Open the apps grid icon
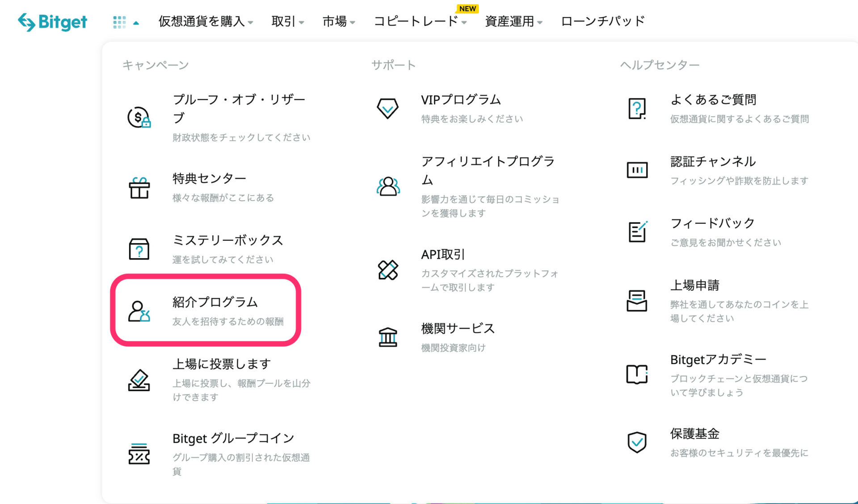Screen dimensions: 858x504 click(119, 22)
